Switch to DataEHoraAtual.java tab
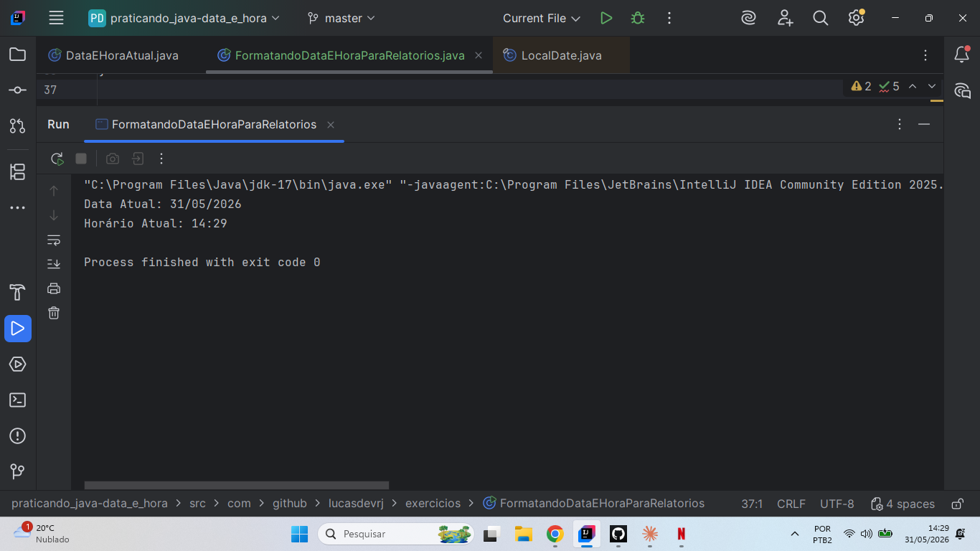 [x=113, y=55]
